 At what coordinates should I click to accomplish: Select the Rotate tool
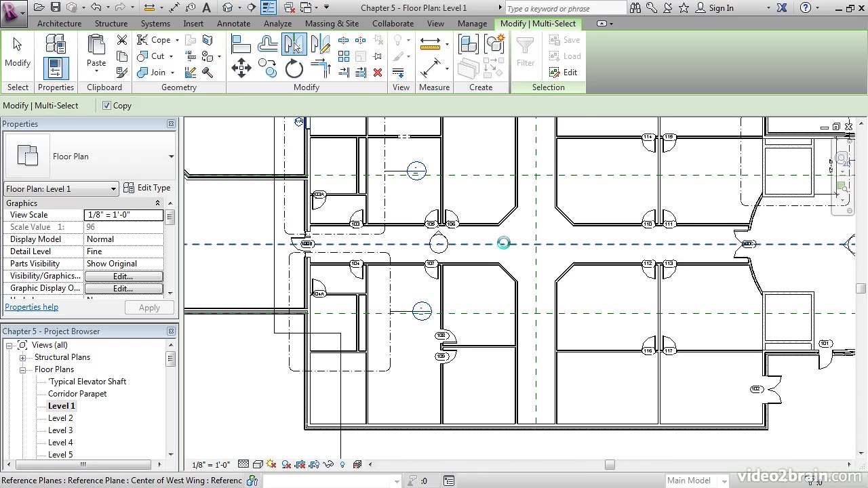294,68
